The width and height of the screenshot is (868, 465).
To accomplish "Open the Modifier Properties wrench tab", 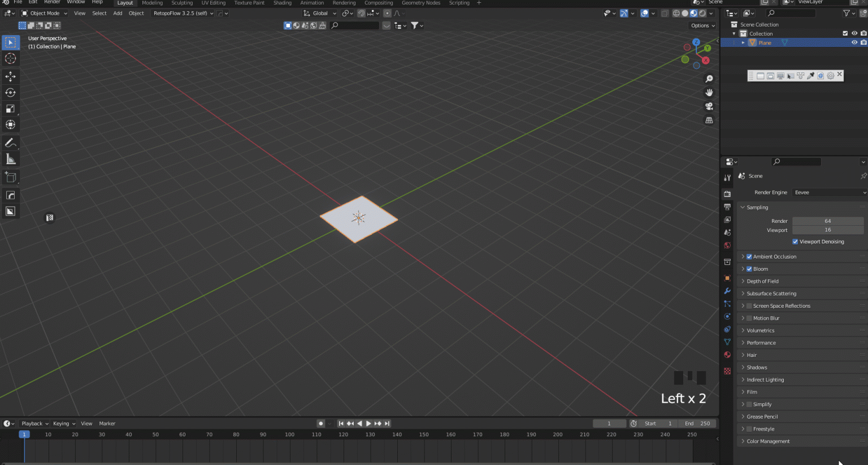I will pyautogui.click(x=728, y=291).
